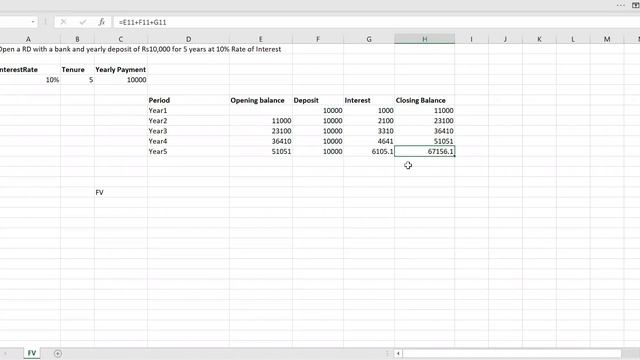Select Year5 deposit cell 10000
Image resolution: width=640 pixels, height=360 pixels.
click(x=318, y=151)
